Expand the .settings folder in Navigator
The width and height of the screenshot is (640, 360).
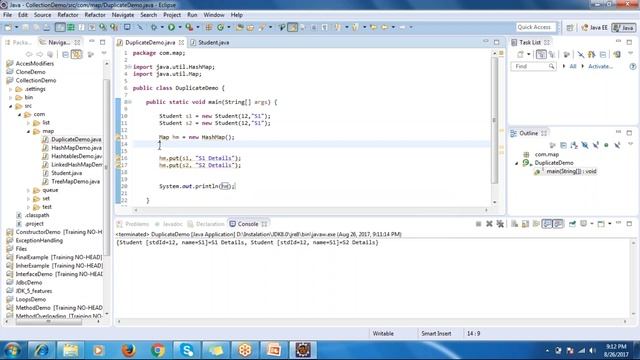[x=11, y=89]
